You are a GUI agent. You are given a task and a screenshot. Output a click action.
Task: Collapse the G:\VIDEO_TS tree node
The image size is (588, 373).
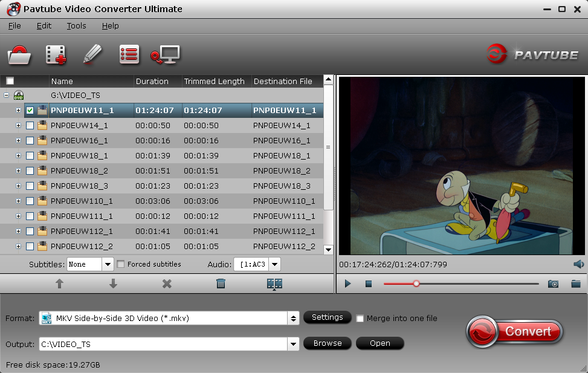point(7,96)
